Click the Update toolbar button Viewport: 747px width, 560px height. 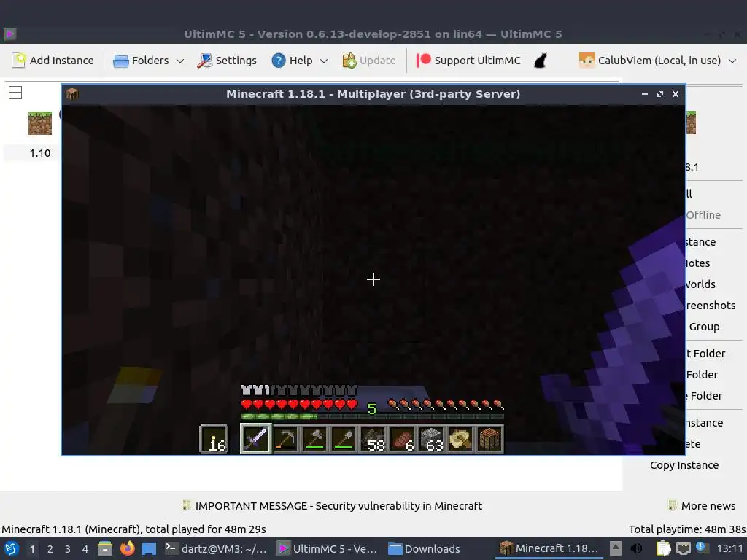pyautogui.click(x=368, y=61)
